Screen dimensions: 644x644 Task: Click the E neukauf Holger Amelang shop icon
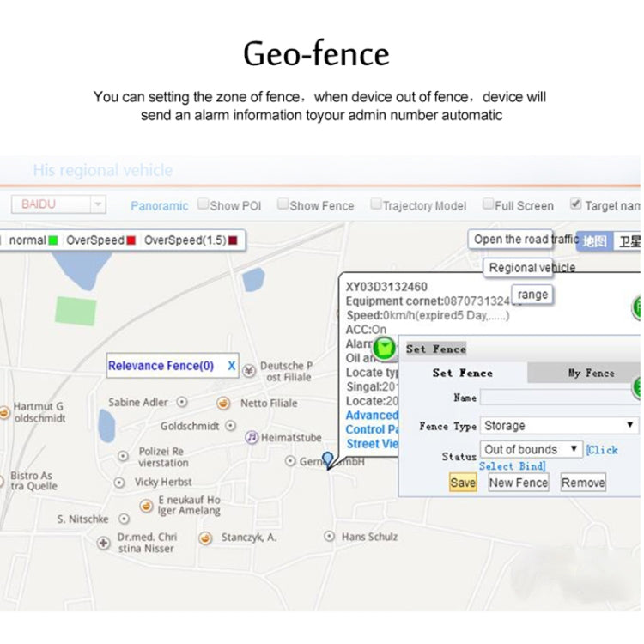[x=145, y=506]
